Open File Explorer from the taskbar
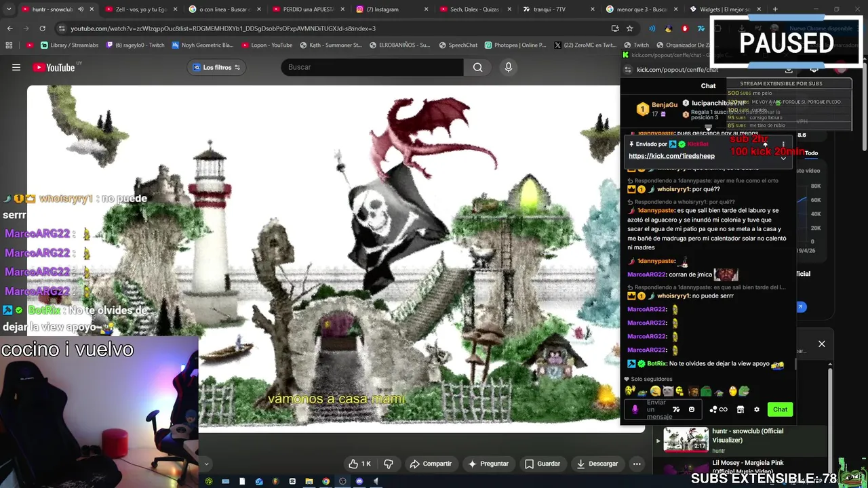This screenshot has width=868, height=488. point(309,481)
